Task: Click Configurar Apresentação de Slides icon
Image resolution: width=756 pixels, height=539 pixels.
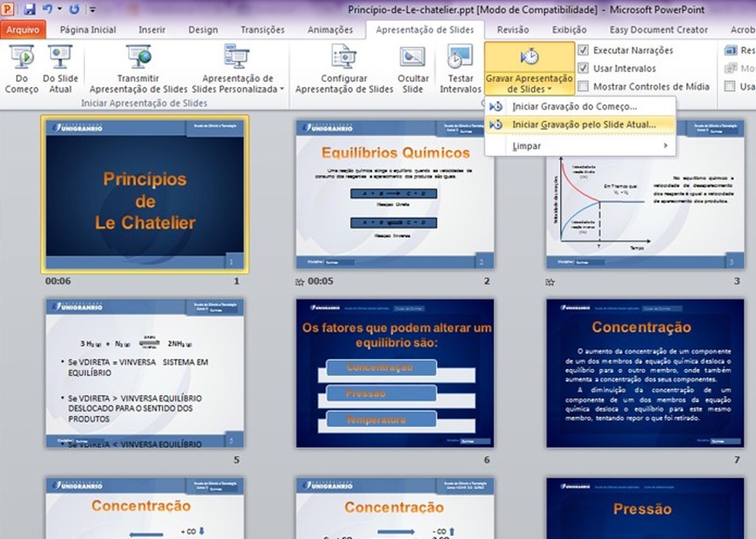Action: [x=343, y=58]
